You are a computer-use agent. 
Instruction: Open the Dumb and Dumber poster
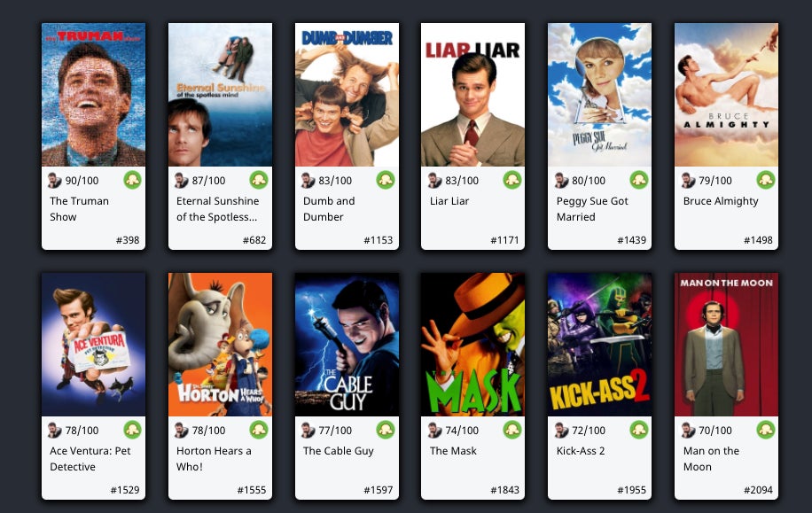coord(347,95)
